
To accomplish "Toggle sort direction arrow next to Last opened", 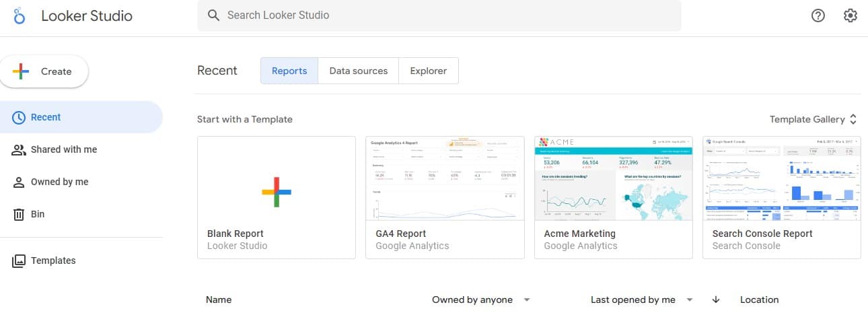I will coord(715,300).
